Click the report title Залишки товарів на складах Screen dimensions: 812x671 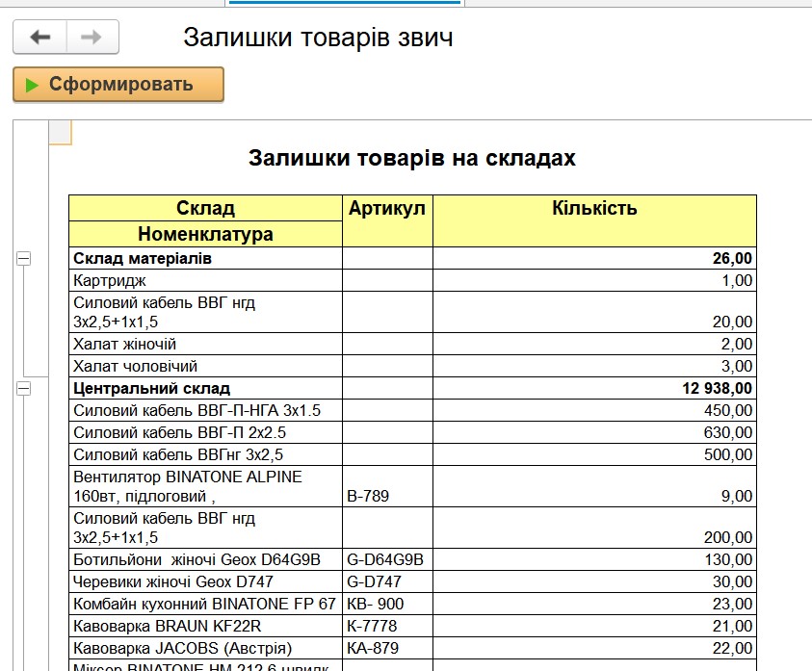pyautogui.click(x=412, y=158)
